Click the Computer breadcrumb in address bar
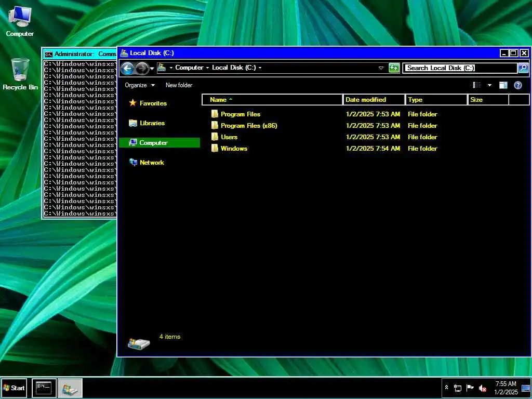Image resolution: width=532 pixels, height=399 pixels. [189, 68]
